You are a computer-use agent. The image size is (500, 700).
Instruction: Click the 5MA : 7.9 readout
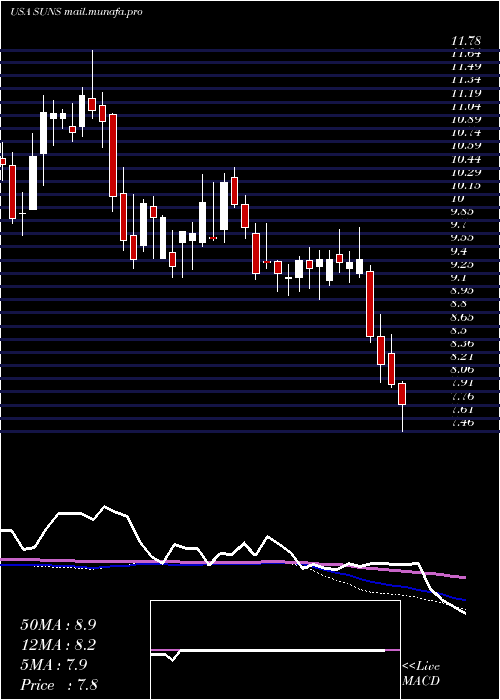(54, 665)
